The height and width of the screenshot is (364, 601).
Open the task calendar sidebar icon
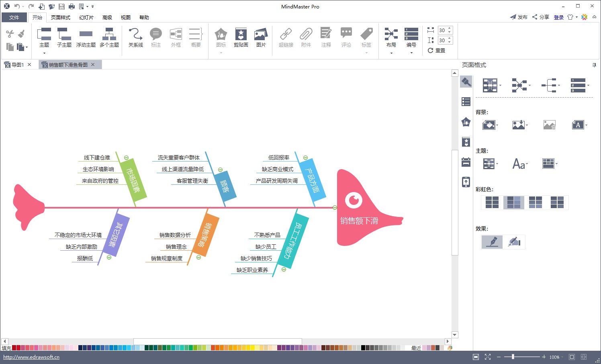[466, 162]
